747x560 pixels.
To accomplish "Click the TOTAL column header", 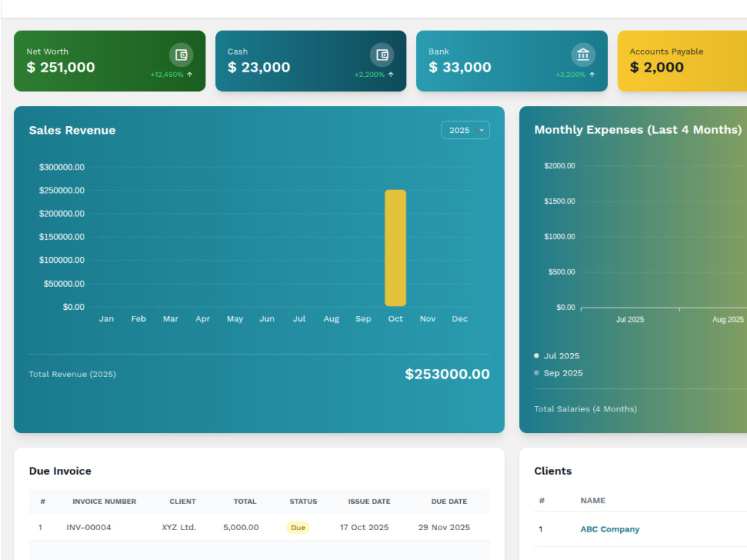I will point(245,502).
